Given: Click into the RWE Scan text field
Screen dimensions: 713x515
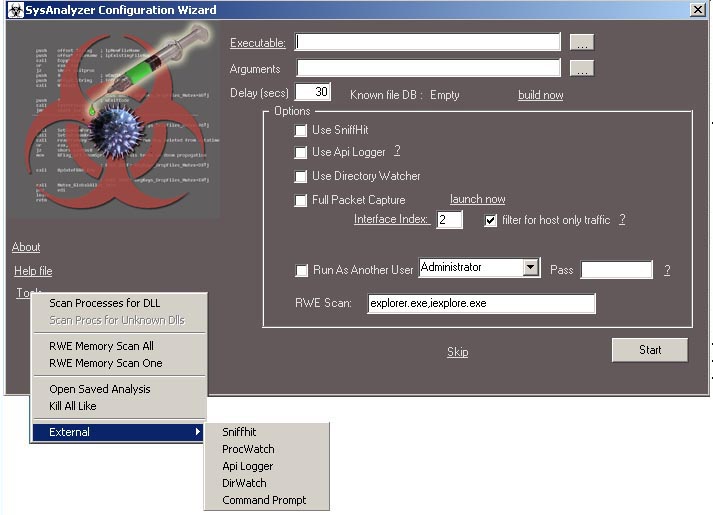Looking at the screenshot, I should [x=481, y=304].
